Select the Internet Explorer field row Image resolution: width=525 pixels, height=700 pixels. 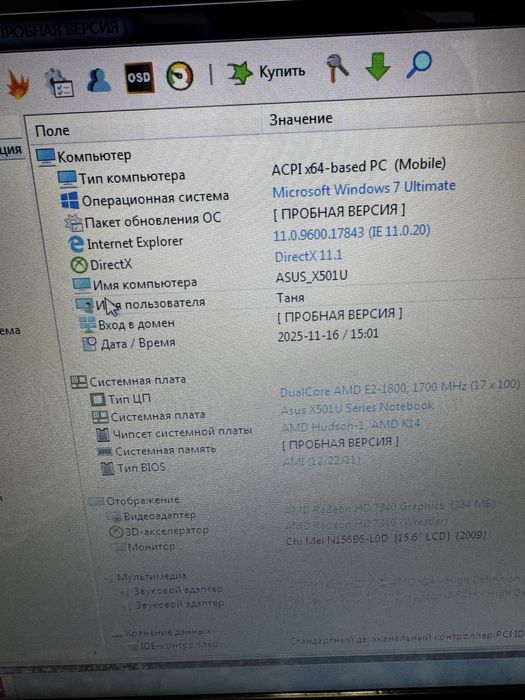[x=135, y=243]
